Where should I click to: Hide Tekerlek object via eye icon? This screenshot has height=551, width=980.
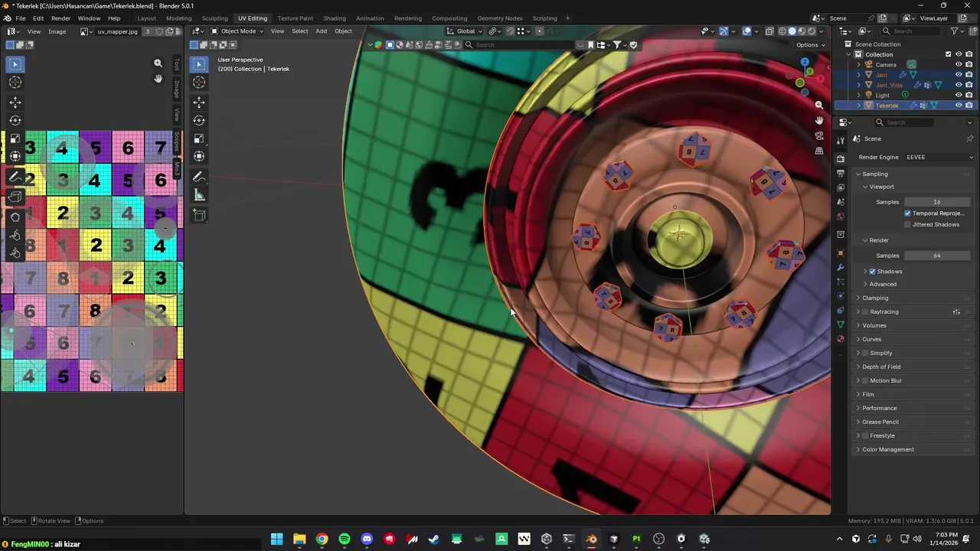[x=959, y=105]
